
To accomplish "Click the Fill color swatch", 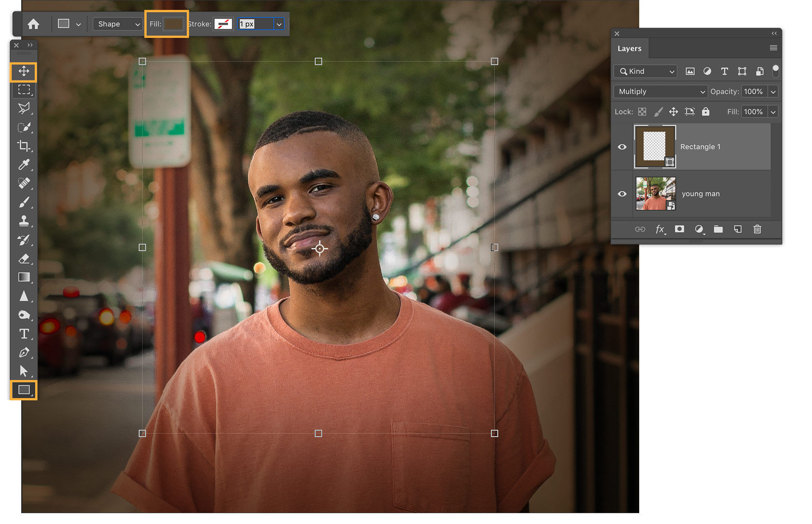I will (x=174, y=24).
